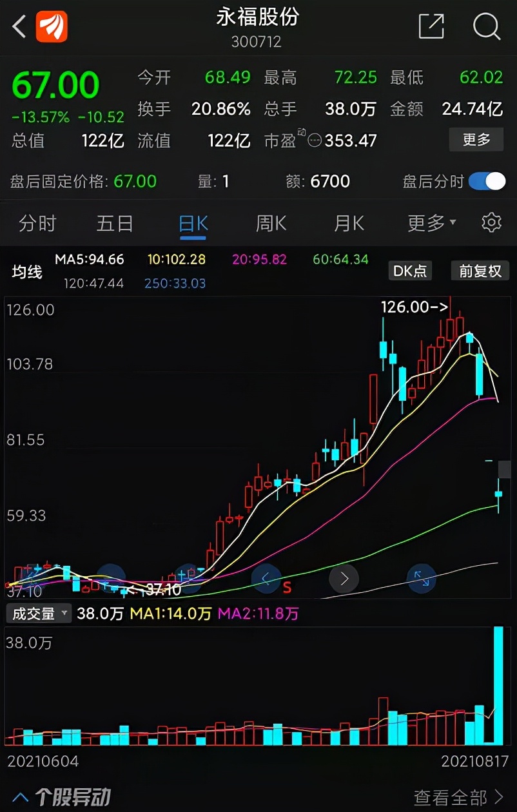517x812 pixels.
Task: Click the left chevron circle on the chart
Action: pos(266,579)
